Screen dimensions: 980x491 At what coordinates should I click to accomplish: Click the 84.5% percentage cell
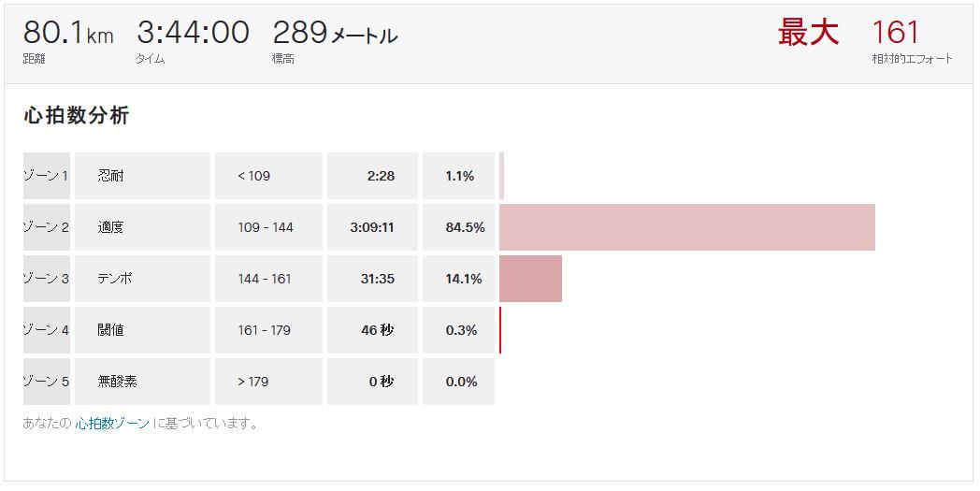coord(458,227)
